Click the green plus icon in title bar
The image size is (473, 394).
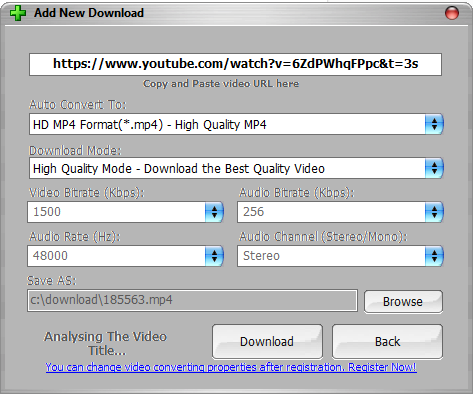pos(18,13)
